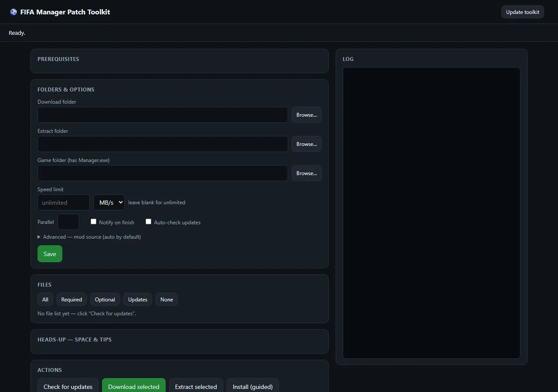Click the Download folder input field
The image size is (558, 392).
click(x=163, y=115)
